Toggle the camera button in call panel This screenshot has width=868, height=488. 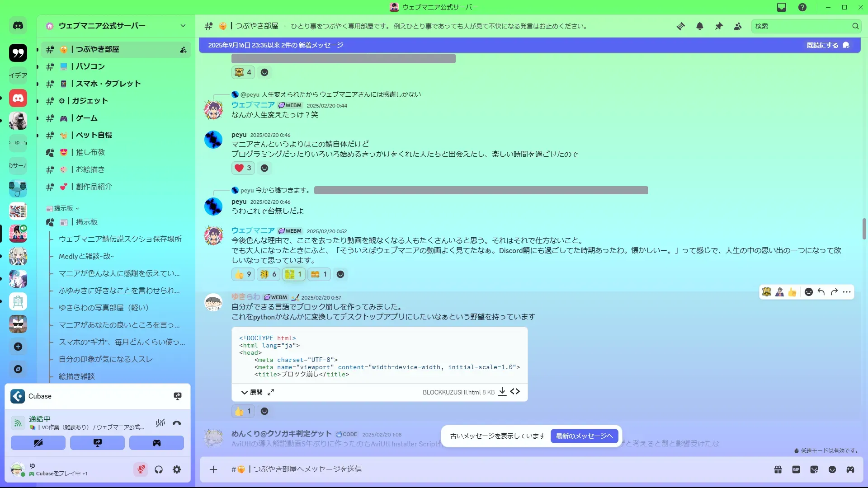click(38, 443)
